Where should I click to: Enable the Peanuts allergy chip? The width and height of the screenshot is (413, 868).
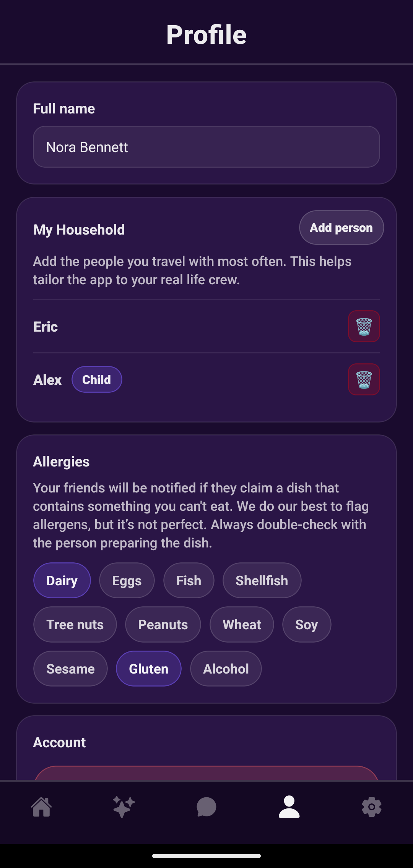(x=163, y=625)
